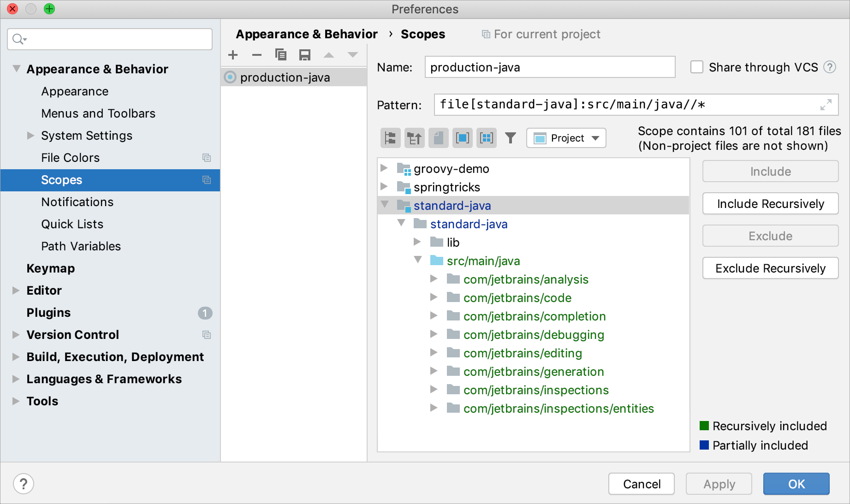The height and width of the screenshot is (504, 850).
Task: Toggle flatten packages tree icon
Action: pos(391,138)
